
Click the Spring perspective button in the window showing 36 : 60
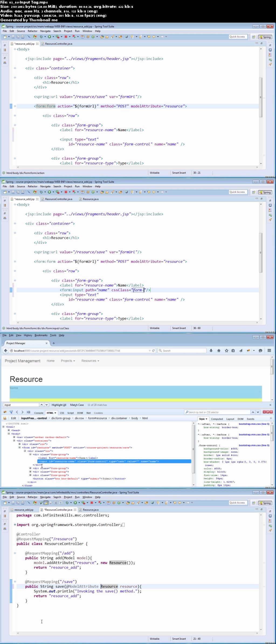pyautogui.click(x=265, y=192)
